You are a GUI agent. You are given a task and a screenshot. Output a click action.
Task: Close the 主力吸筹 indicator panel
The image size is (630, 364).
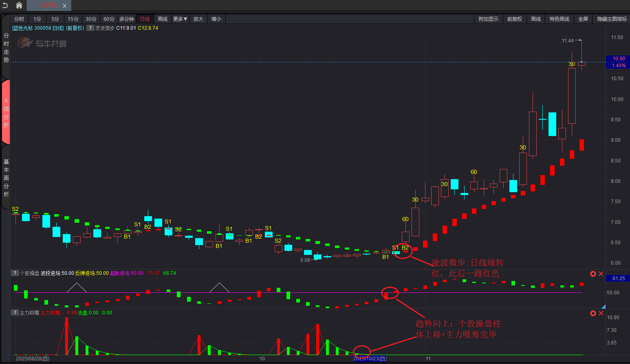coord(601,313)
